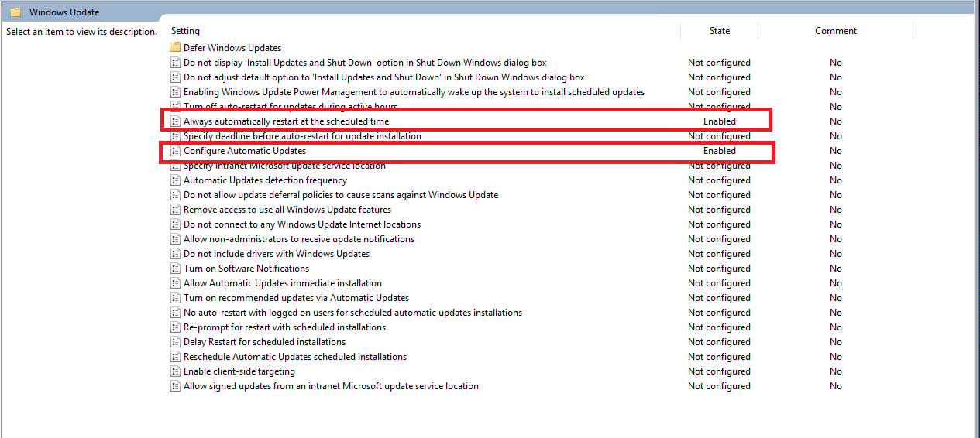Click policy icon beside Enable client-side targeting
This screenshot has height=438, width=980.
[175, 371]
